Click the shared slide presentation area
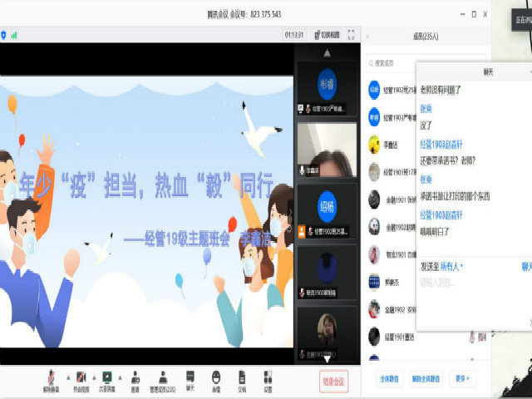Viewport: 532px width, 399px height. (146, 212)
